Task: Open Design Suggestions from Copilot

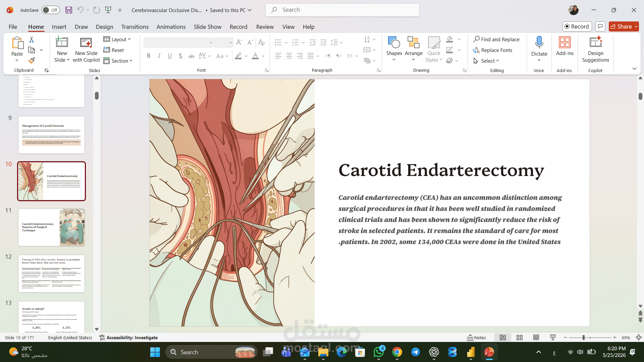Action: (x=596, y=50)
